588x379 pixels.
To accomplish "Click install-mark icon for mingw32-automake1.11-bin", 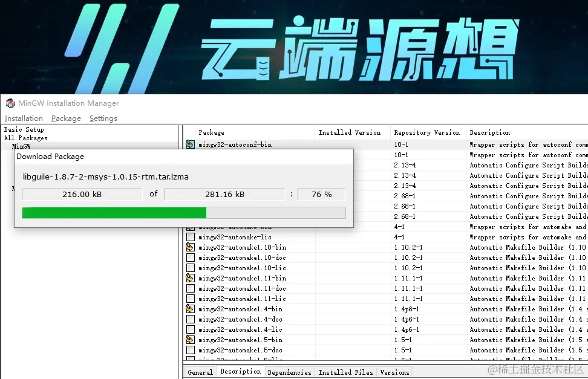I will click(190, 278).
